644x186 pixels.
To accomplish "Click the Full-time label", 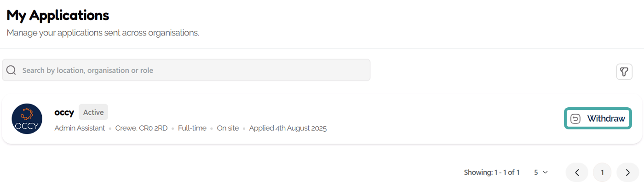I will tap(192, 128).
